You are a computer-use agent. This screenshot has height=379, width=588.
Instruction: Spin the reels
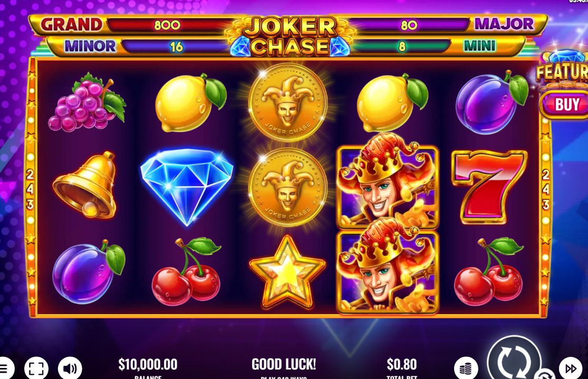point(514,360)
